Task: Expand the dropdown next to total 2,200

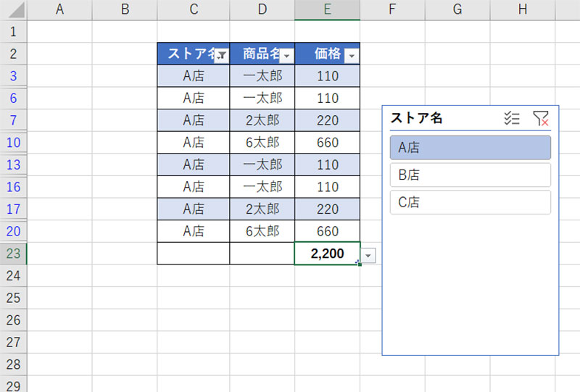Action: pyautogui.click(x=370, y=255)
